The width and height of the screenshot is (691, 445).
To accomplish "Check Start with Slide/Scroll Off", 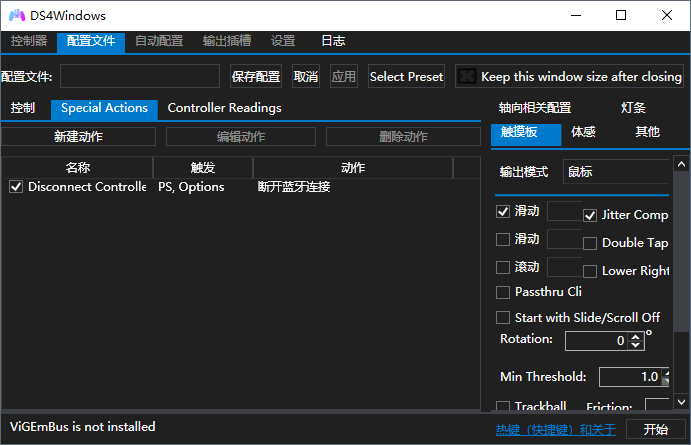I will pos(503,318).
